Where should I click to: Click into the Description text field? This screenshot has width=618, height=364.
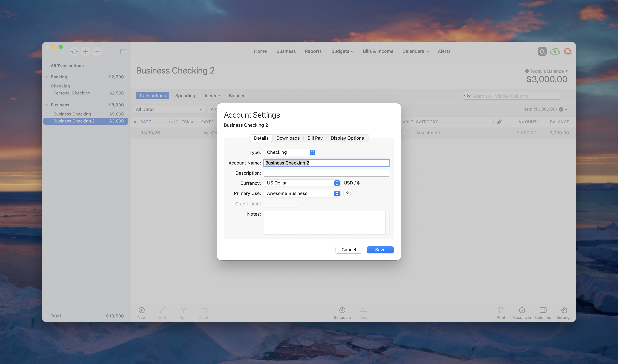(x=326, y=173)
